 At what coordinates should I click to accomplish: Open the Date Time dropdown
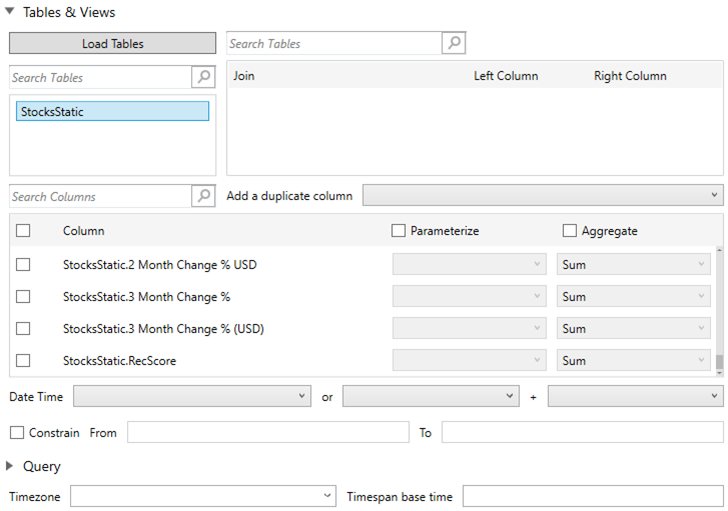192,397
